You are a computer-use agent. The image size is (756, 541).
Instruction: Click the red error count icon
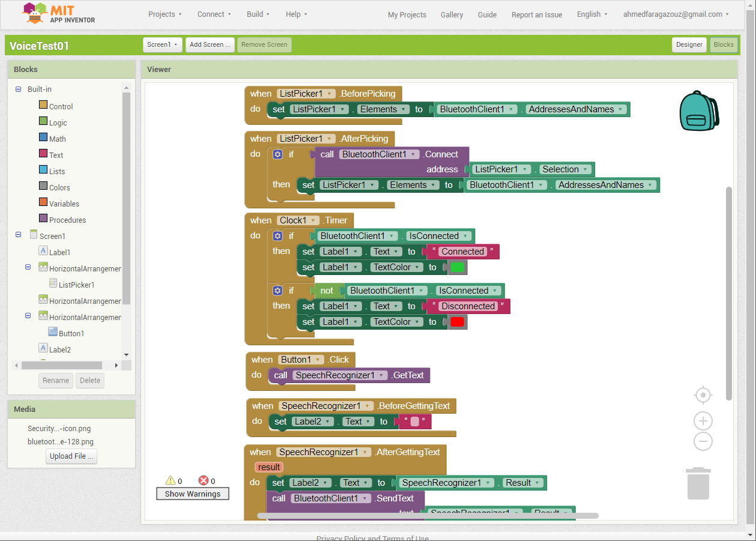click(x=204, y=480)
